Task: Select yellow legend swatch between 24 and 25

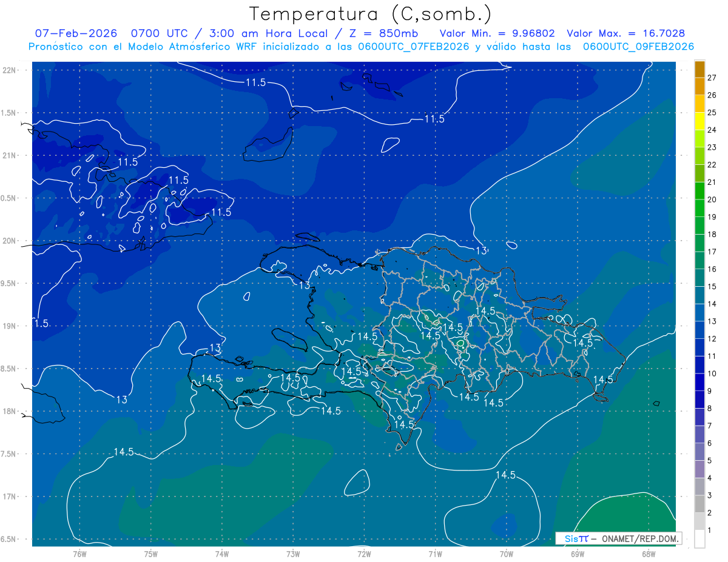Action: point(699,121)
